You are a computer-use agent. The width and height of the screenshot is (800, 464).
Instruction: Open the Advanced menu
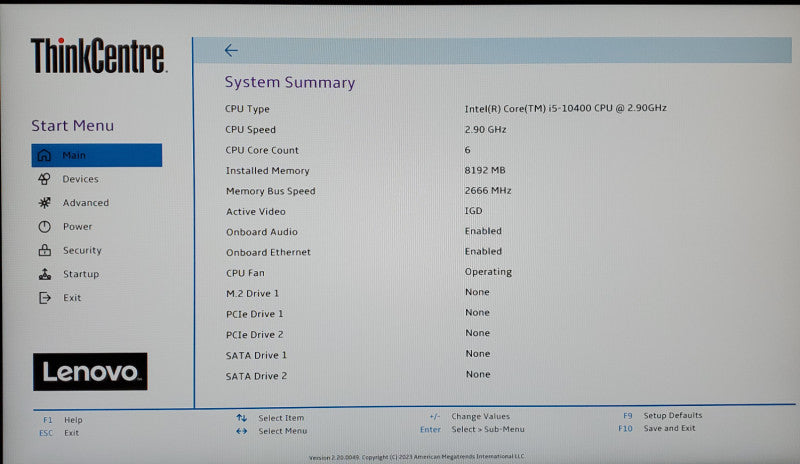coord(86,203)
